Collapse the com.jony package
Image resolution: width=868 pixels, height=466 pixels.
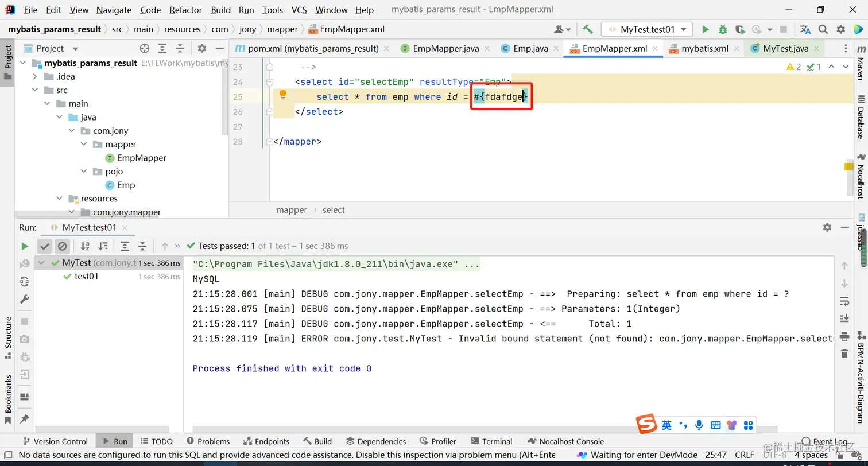(x=71, y=131)
